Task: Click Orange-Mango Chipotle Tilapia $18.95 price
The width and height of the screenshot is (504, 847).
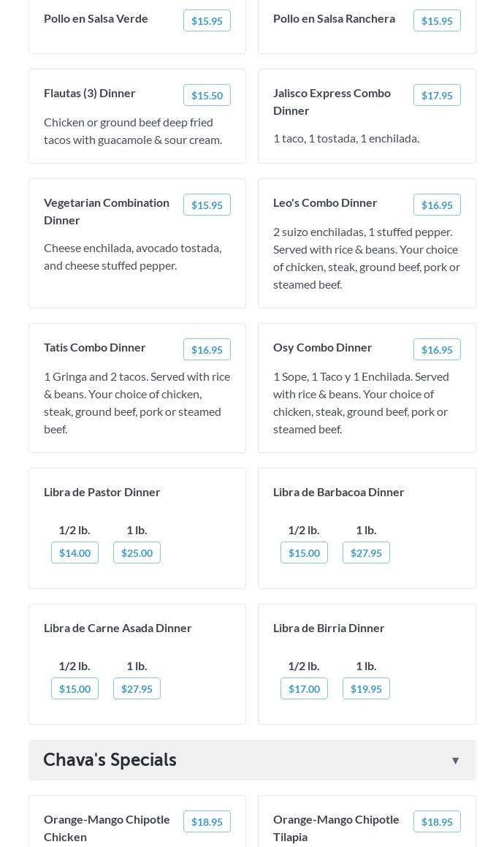Action: tap(437, 822)
